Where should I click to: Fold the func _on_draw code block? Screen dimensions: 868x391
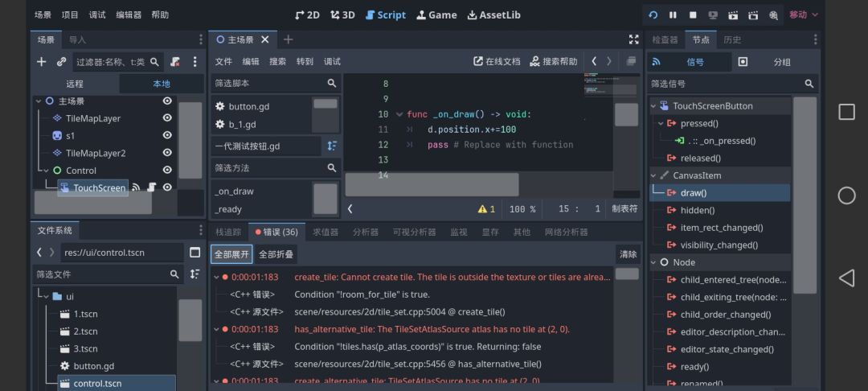click(x=399, y=114)
